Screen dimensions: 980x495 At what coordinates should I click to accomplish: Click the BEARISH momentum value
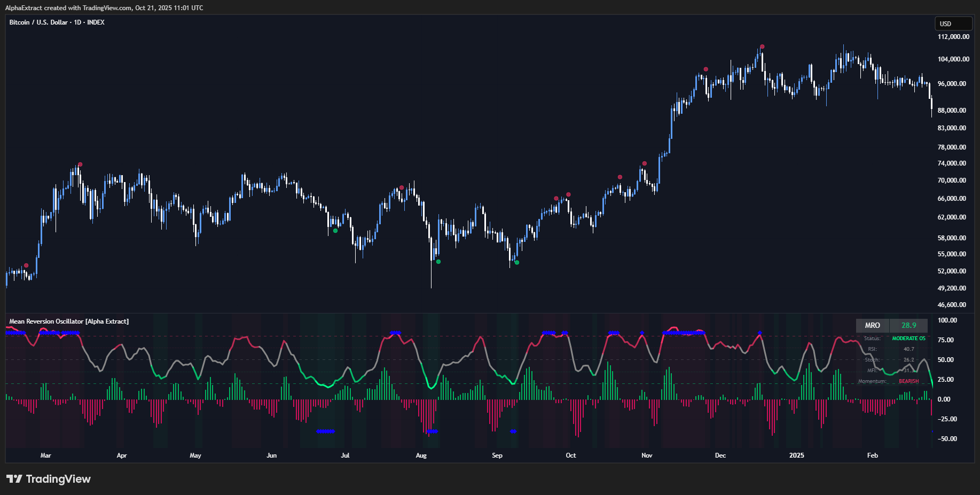(908, 381)
